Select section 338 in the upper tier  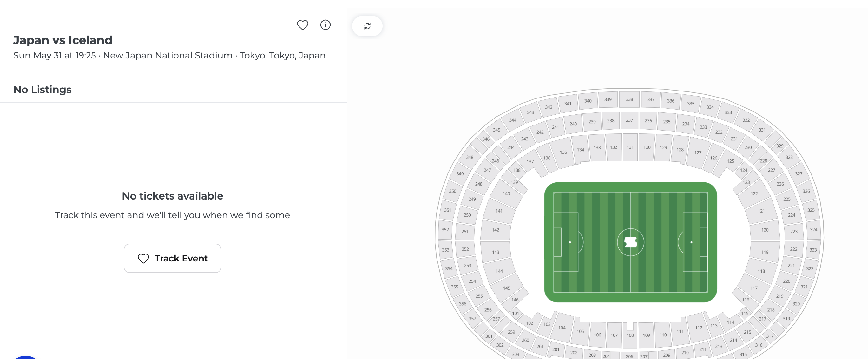[x=629, y=99]
